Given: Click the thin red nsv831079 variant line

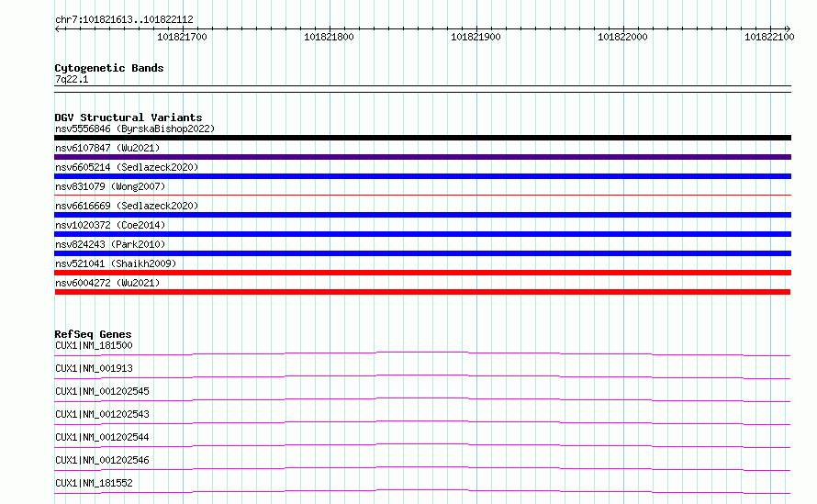Looking at the screenshot, I should tap(422, 196).
